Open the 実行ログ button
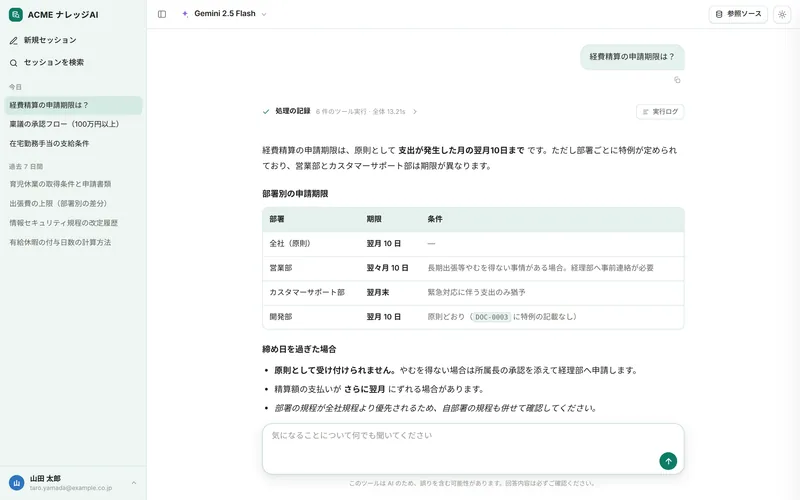This screenshot has height=500, width=800. click(660, 111)
